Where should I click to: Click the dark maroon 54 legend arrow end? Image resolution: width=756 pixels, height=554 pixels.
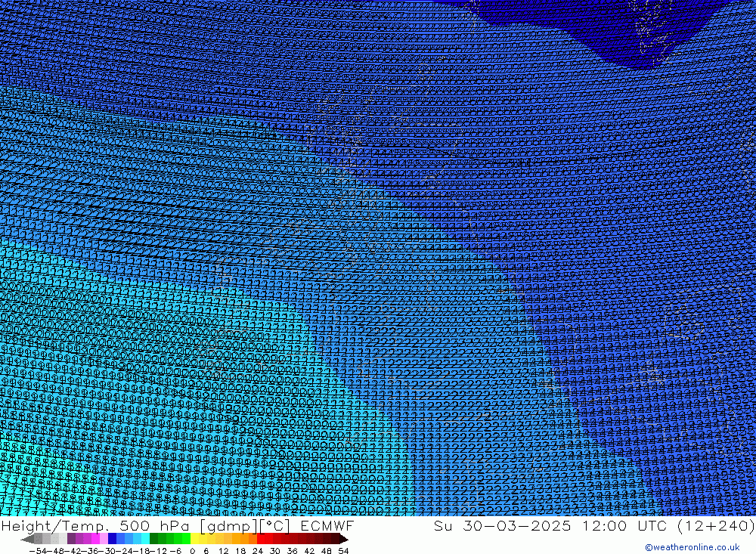tap(344, 539)
